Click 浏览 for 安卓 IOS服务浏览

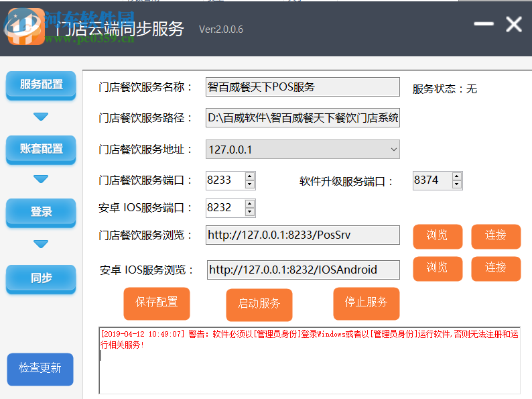[438, 269]
